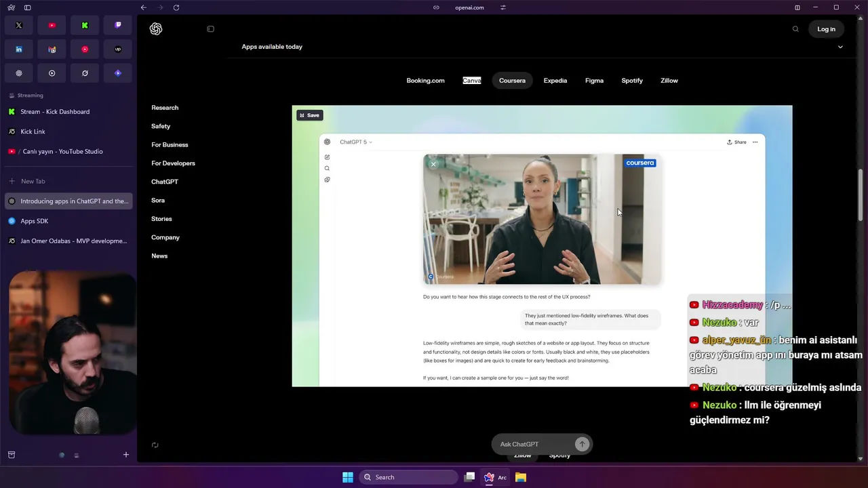
Task: Toggle the Arc sidebar visibility icon
Action: pyautogui.click(x=27, y=7)
